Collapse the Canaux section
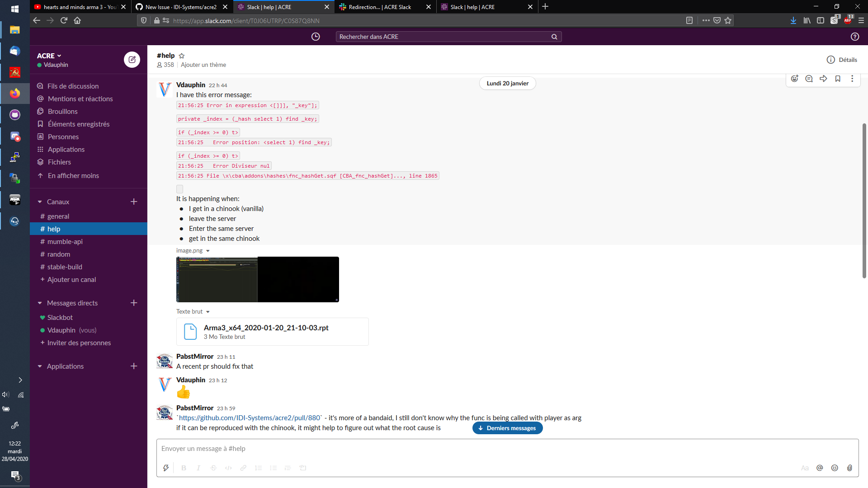Viewport: 868px width, 488px height. (x=40, y=202)
